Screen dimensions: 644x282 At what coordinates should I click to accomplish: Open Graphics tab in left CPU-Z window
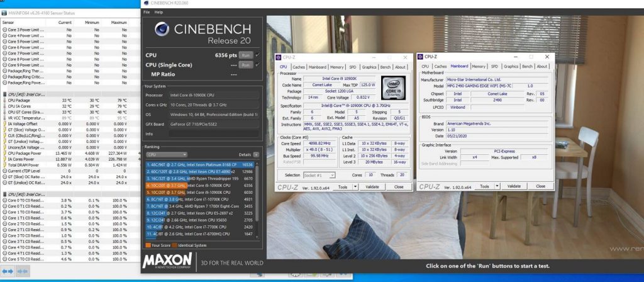369,67
